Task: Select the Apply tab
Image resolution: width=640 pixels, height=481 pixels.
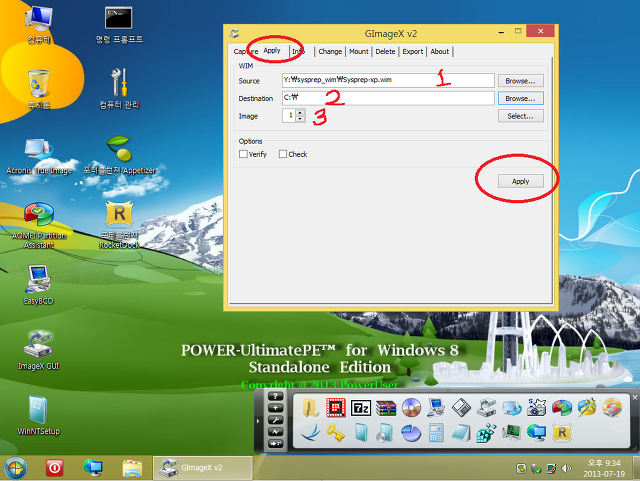Action: tap(272, 50)
